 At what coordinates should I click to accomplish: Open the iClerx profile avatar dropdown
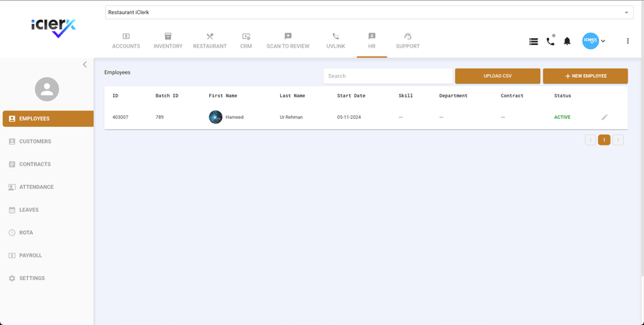click(594, 41)
